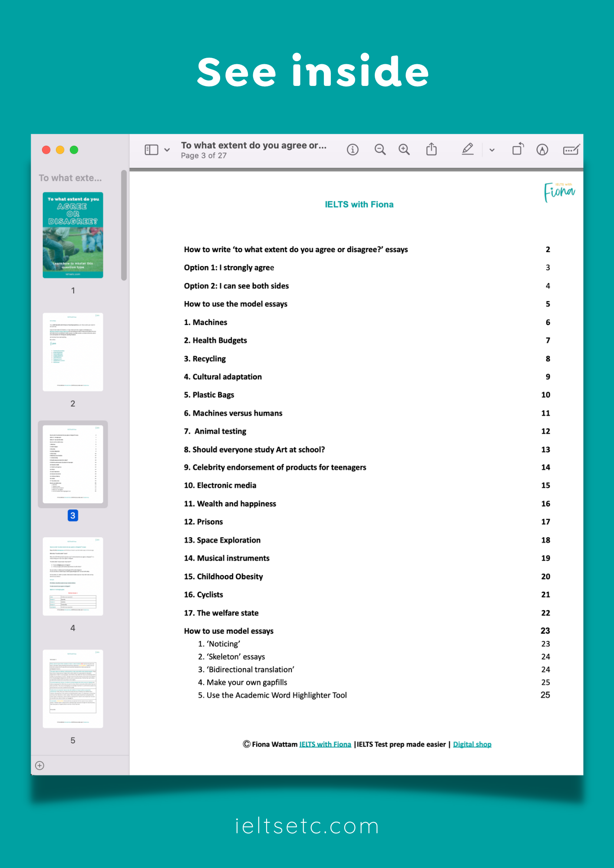Click the '4. Cultural adaptation' contents entry

coord(223,377)
